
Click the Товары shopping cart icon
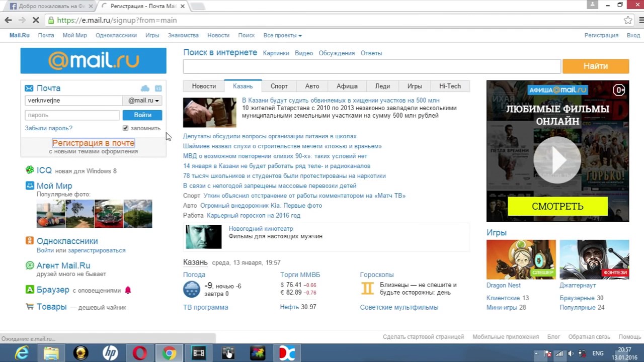30,306
